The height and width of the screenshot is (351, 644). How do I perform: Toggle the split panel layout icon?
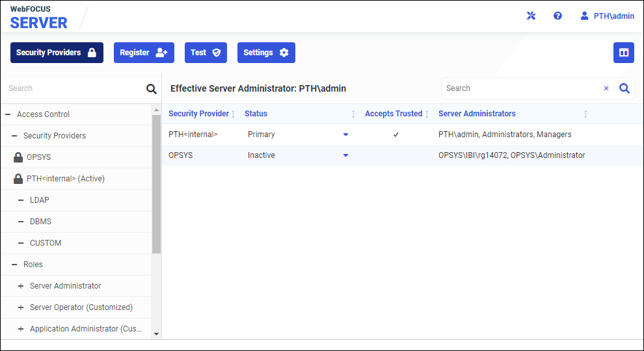click(623, 53)
